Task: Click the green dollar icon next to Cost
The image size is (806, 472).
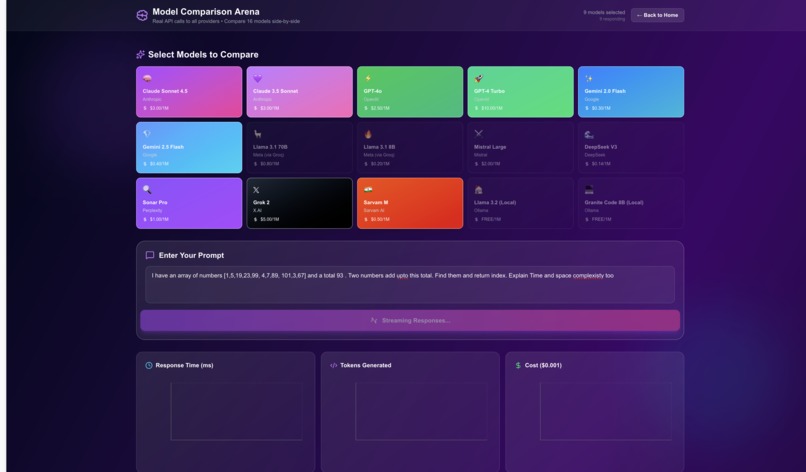Action: 518,366
